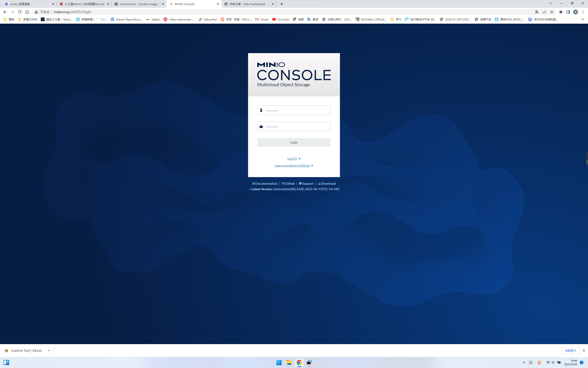Close the Halo Dashboard tab
Viewport: 588px width, 368px height.
tap(273, 4)
